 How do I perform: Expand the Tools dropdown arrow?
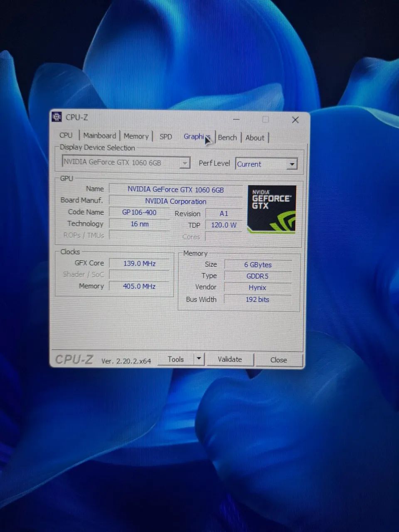coord(199,359)
